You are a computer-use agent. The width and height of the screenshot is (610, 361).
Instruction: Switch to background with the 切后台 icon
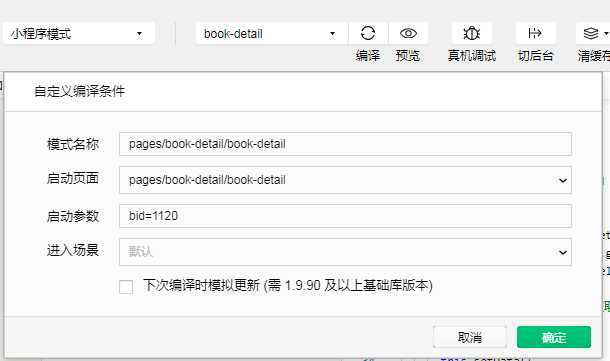pyautogui.click(x=535, y=33)
